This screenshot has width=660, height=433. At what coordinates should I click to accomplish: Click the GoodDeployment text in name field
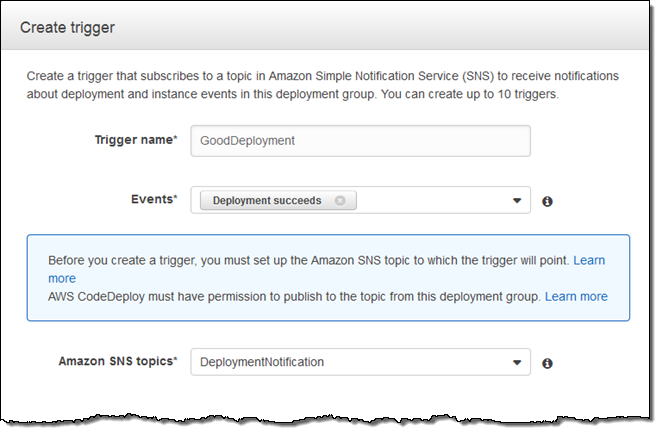(248, 141)
